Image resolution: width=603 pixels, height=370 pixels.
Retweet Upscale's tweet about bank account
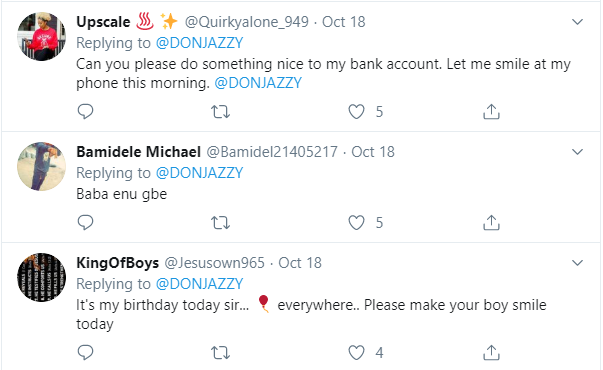pos(220,112)
